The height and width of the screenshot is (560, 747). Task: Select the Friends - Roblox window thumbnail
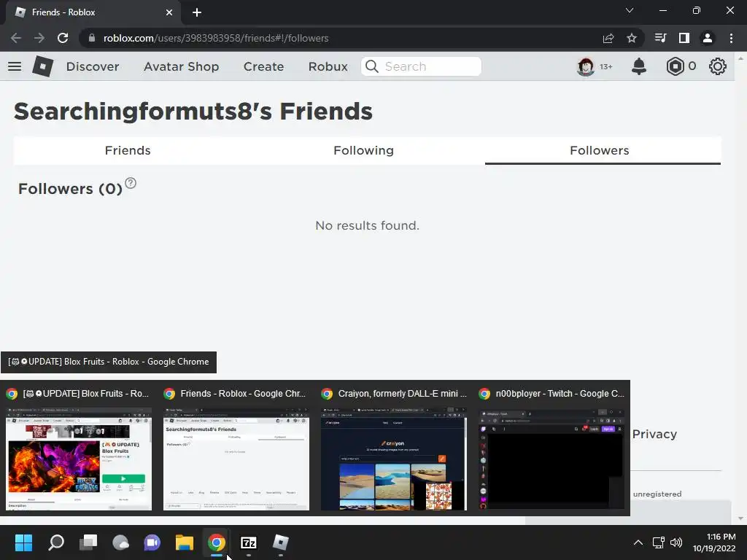(236, 459)
